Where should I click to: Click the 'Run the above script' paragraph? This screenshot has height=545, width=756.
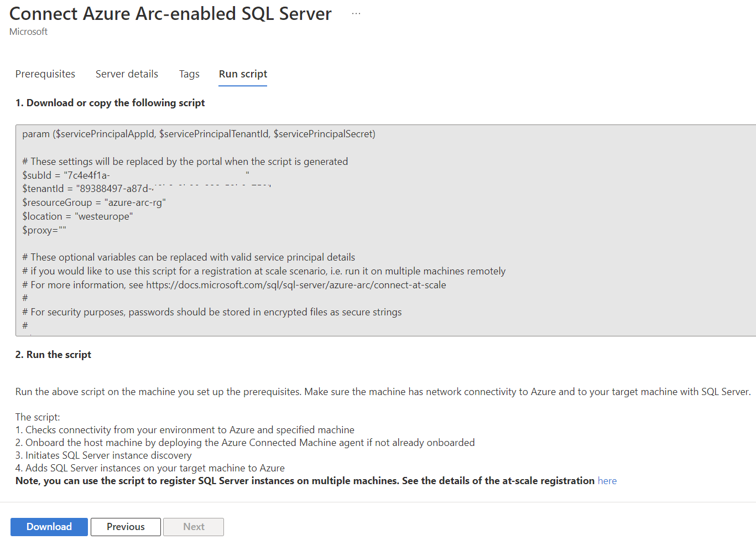click(383, 392)
